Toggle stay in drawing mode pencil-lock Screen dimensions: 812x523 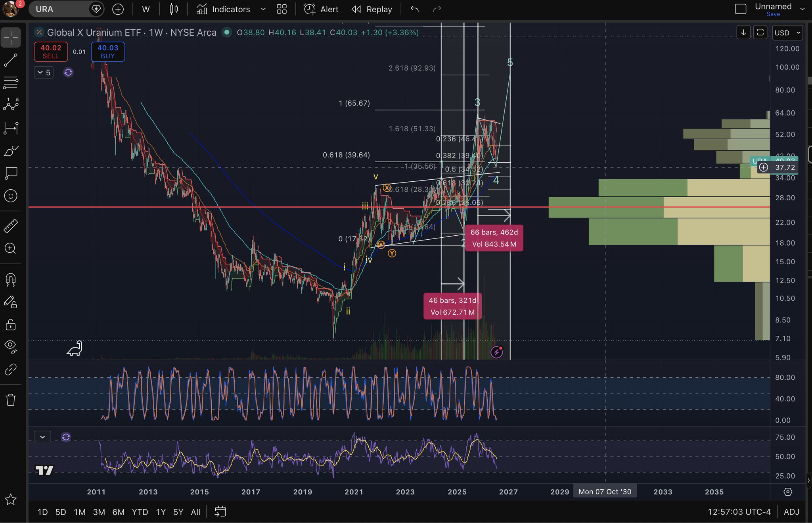coord(11,302)
